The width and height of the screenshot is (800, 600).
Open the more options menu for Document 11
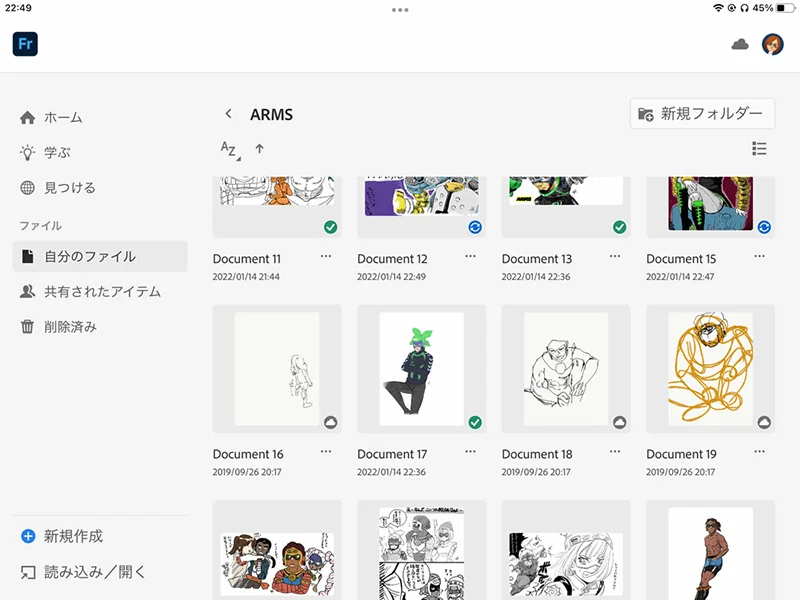(326, 257)
